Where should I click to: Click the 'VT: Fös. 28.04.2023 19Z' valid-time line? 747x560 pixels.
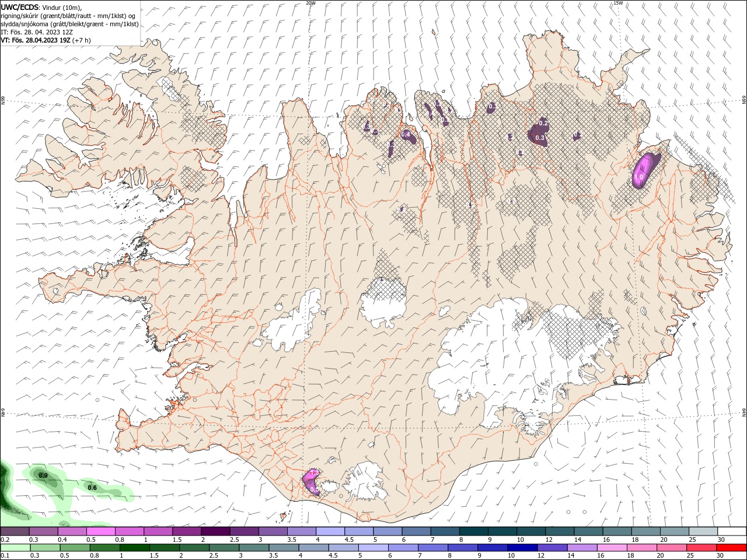[x=36, y=40]
